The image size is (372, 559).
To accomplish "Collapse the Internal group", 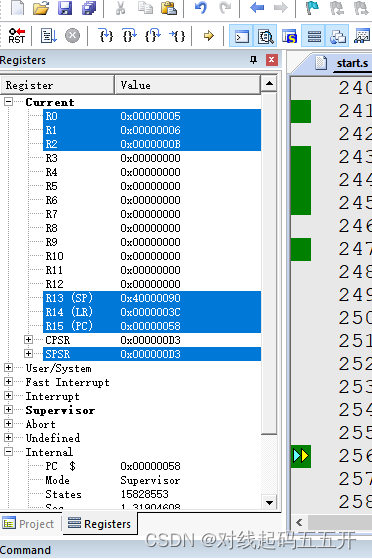I will [x=8, y=452].
